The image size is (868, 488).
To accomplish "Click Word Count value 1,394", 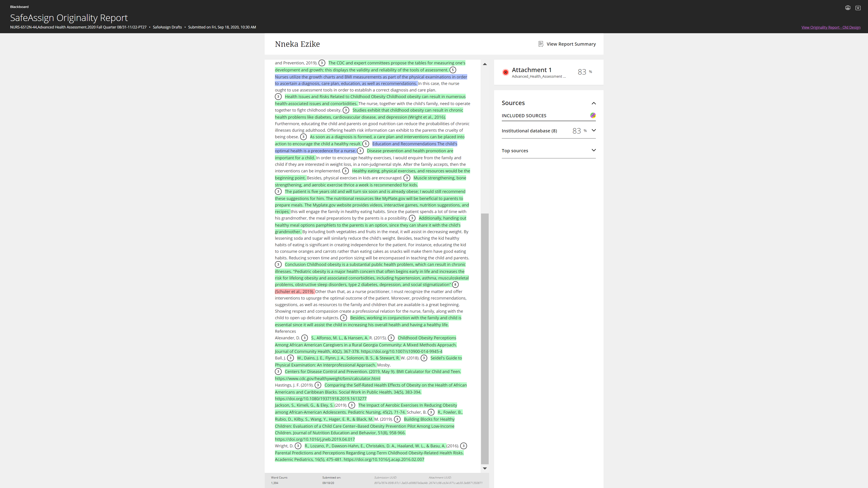I will pos(275,483).
